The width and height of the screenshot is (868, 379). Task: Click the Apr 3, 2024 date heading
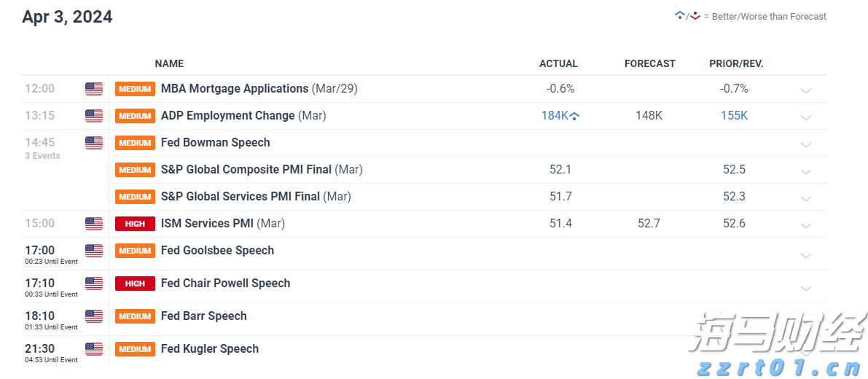pyautogui.click(x=67, y=17)
